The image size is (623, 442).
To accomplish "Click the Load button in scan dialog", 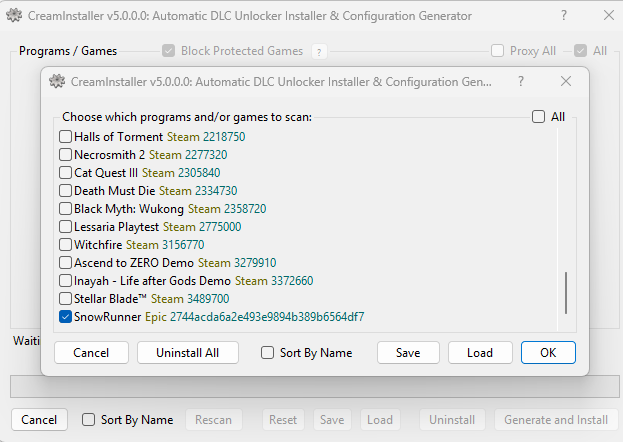I will click(x=480, y=353).
